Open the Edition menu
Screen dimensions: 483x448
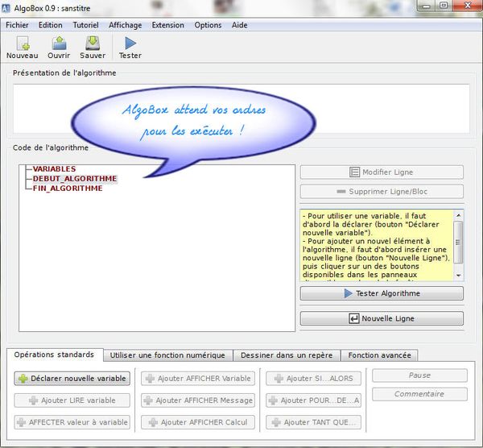pos(50,25)
